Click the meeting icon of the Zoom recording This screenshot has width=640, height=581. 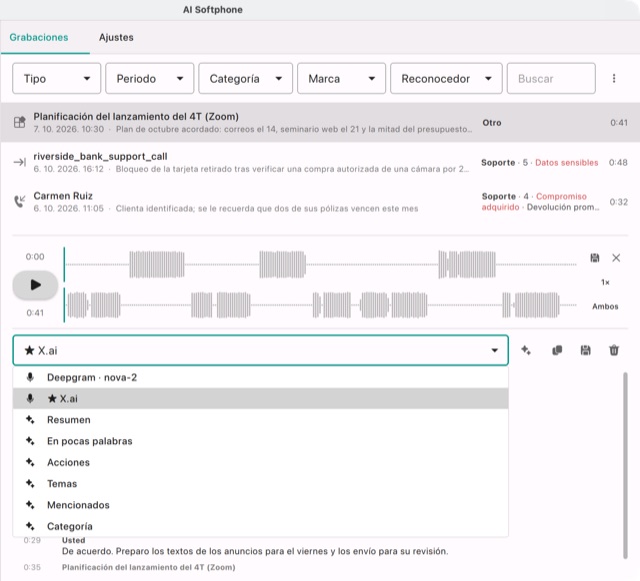tap(19, 122)
